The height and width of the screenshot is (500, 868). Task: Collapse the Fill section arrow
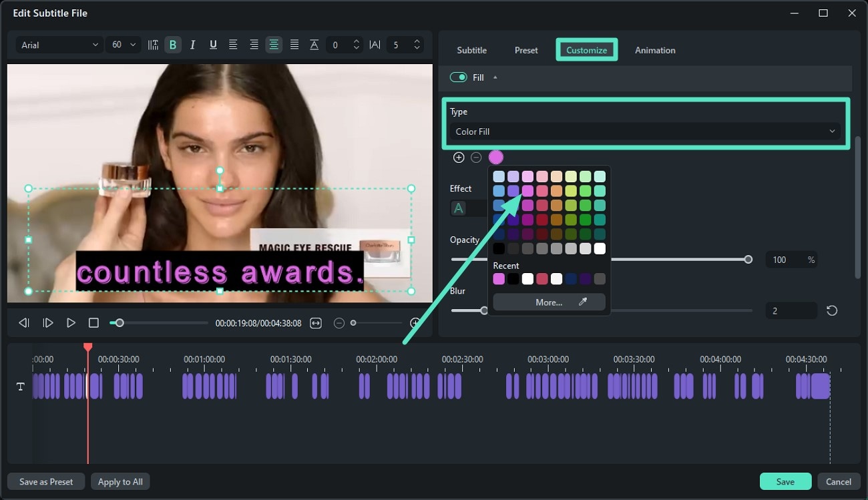coord(495,77)
